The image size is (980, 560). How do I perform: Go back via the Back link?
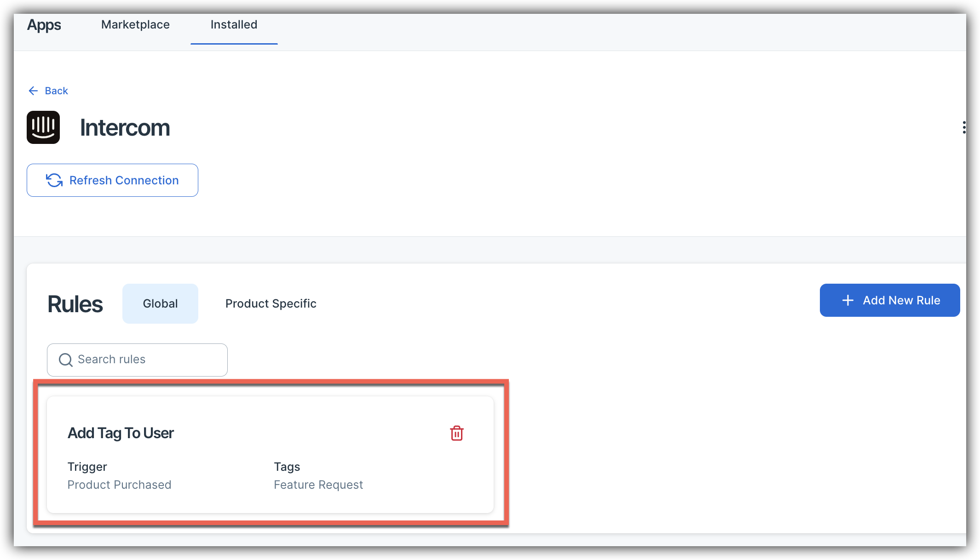point(56,91)
